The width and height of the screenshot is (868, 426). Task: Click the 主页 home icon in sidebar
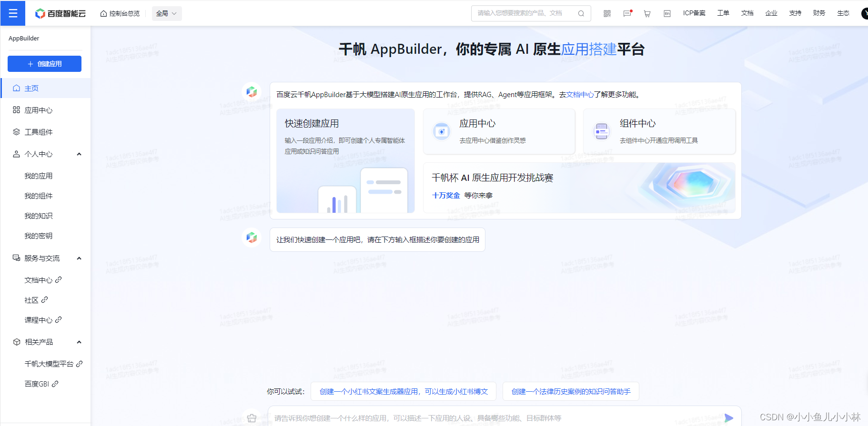(16, 88)
